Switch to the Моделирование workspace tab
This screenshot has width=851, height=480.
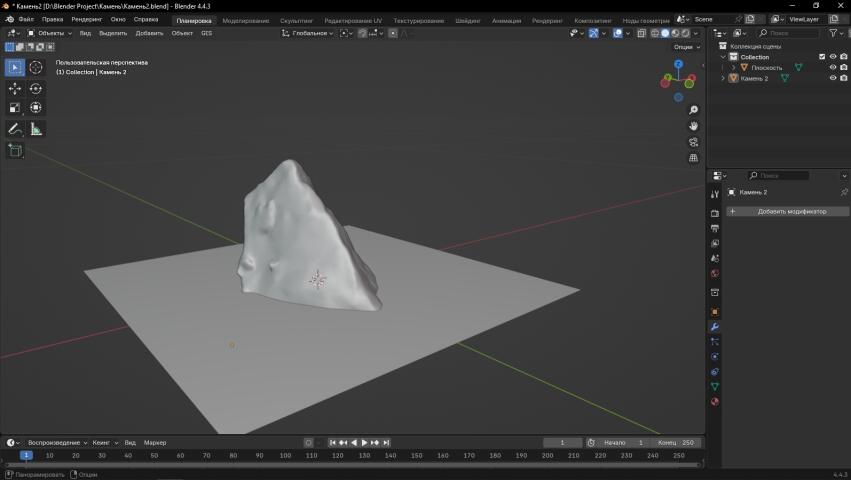[245, 21]
